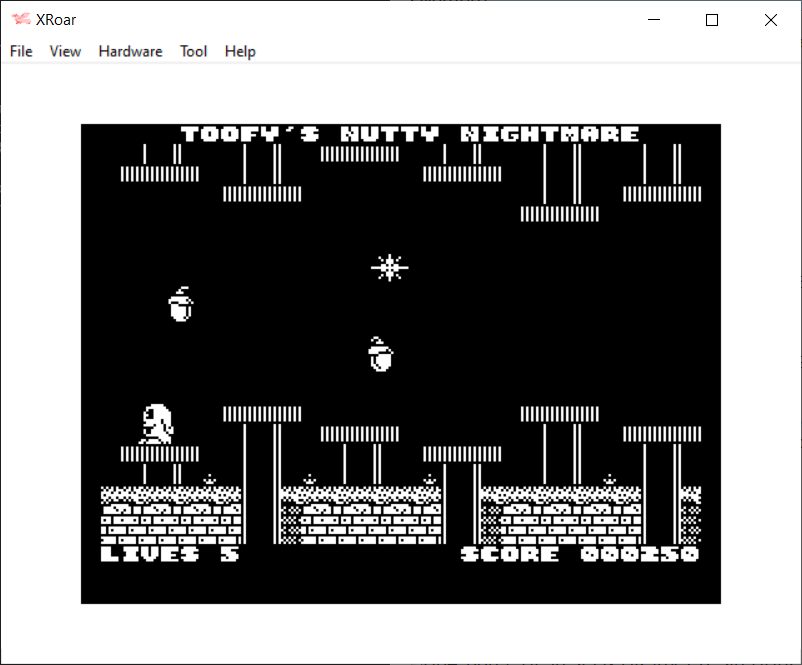Click the Lives 5 counter
Viewport: 802px width, 665px height.
click(x=170, y=553)
